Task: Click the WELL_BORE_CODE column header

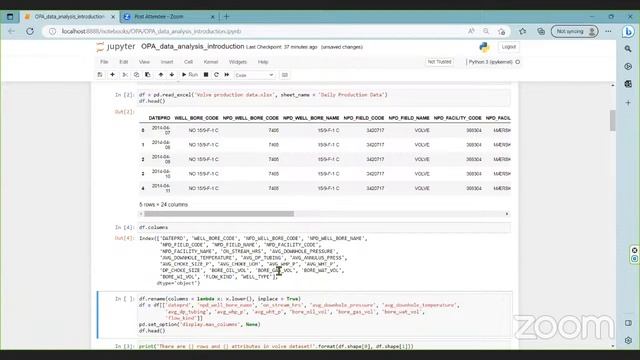Action: click(x=196, y=118)
